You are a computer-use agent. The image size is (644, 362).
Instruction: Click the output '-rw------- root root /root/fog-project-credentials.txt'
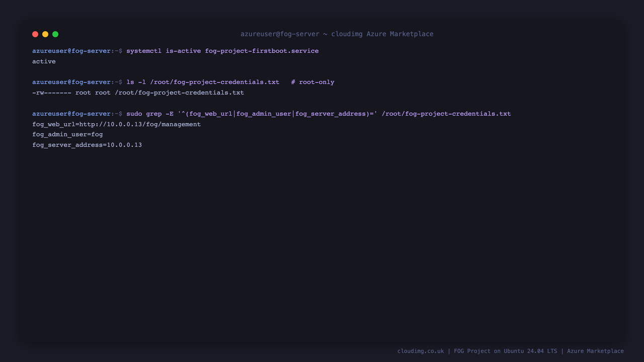tap(138, 93)
